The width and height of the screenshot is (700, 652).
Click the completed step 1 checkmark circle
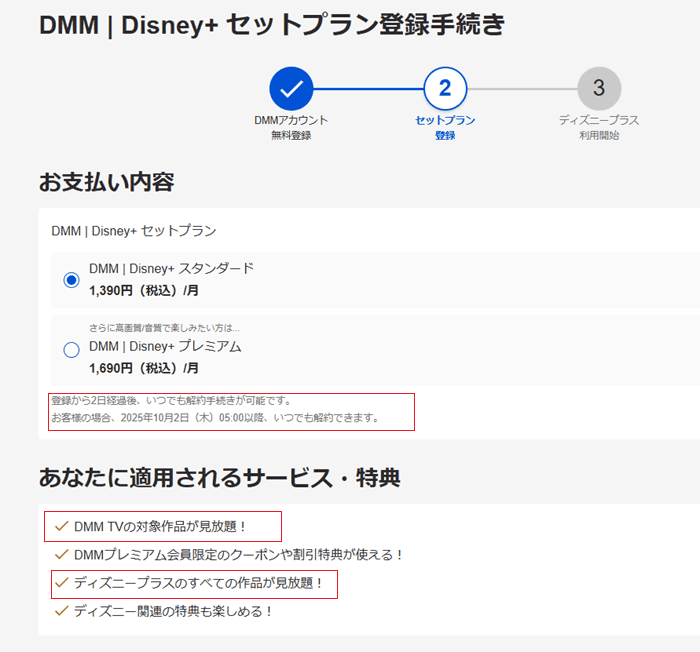coord(291,88)
